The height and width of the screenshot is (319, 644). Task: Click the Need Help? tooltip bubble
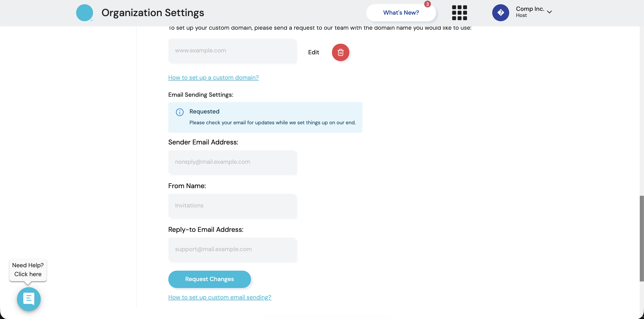tap(28, 270)
